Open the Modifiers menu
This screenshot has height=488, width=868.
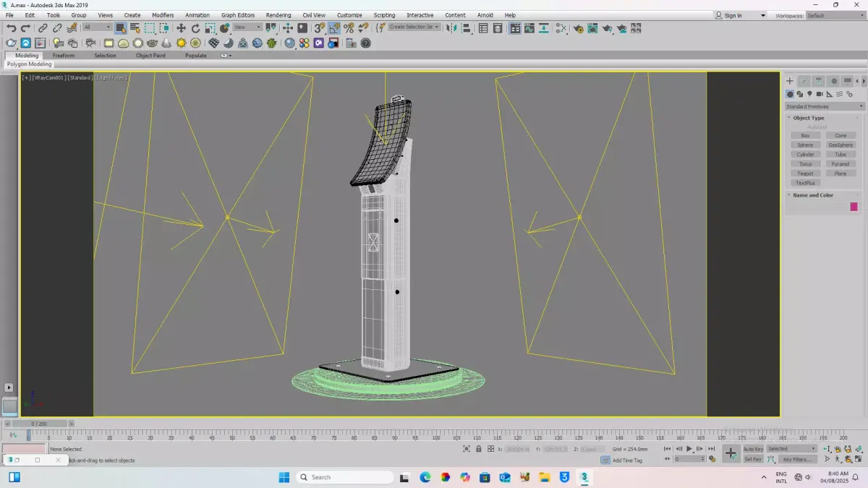[x=163, y=15]
